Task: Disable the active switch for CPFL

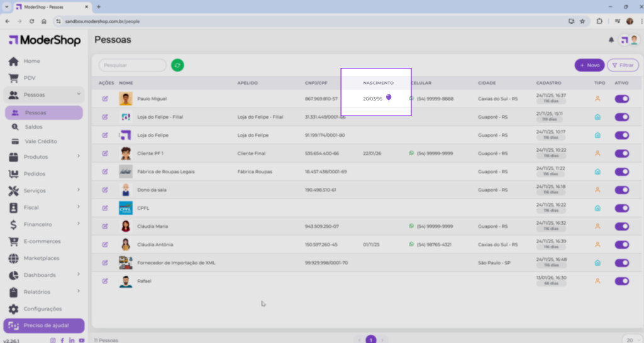Action: (x=621, y=208)
